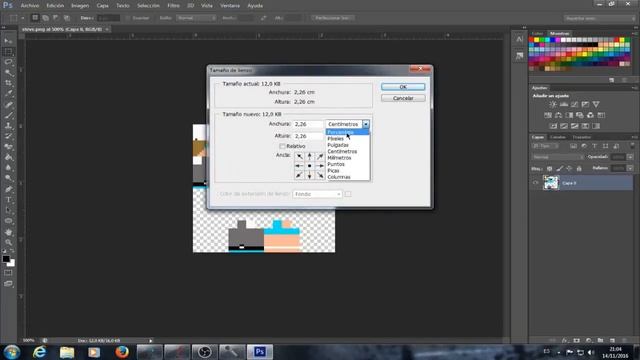640x360 pixels.
Task: Click the Vibrance adjustment icon
Action: click(x=596, y=104)
